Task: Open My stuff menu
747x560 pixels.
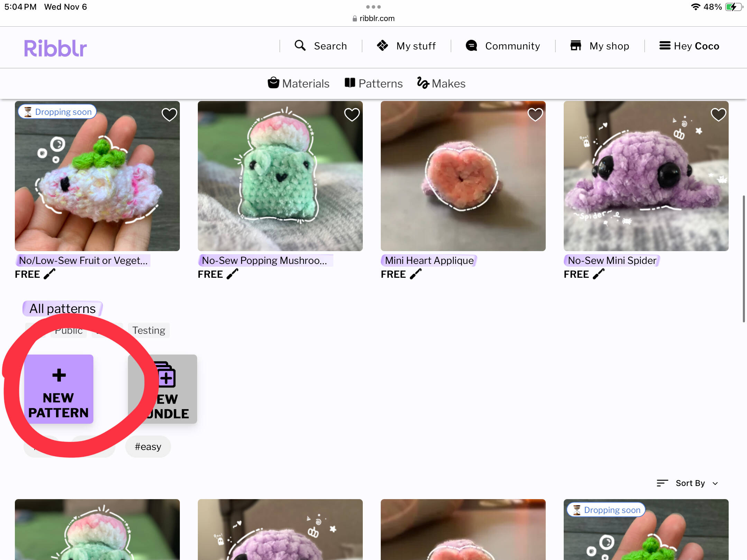Action: coord(416,46)
